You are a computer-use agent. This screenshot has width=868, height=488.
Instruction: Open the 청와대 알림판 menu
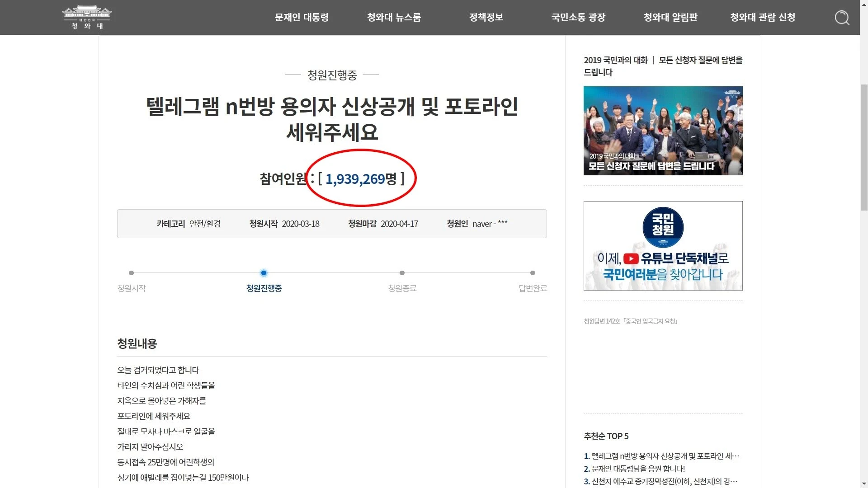point(670,17)
